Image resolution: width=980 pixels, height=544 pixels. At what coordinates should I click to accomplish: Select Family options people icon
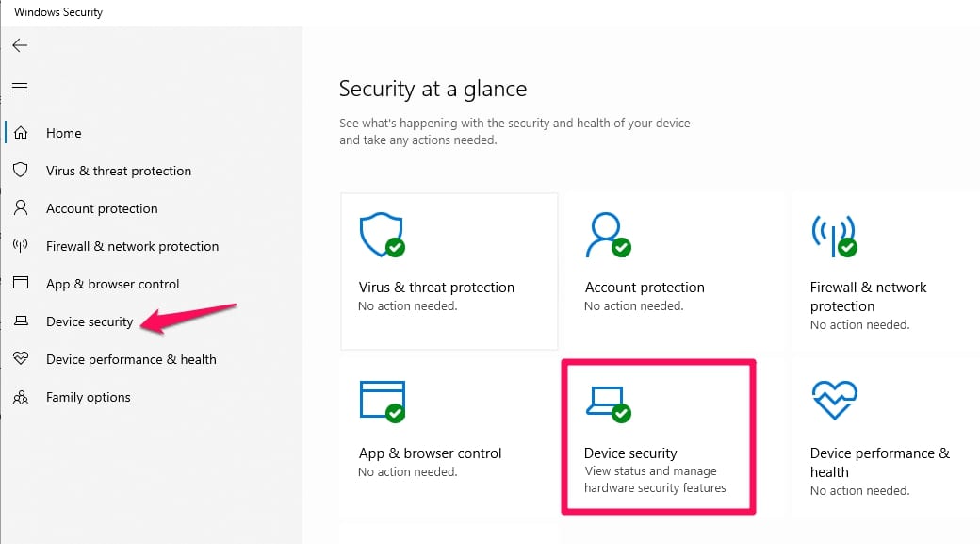[21, 396]
